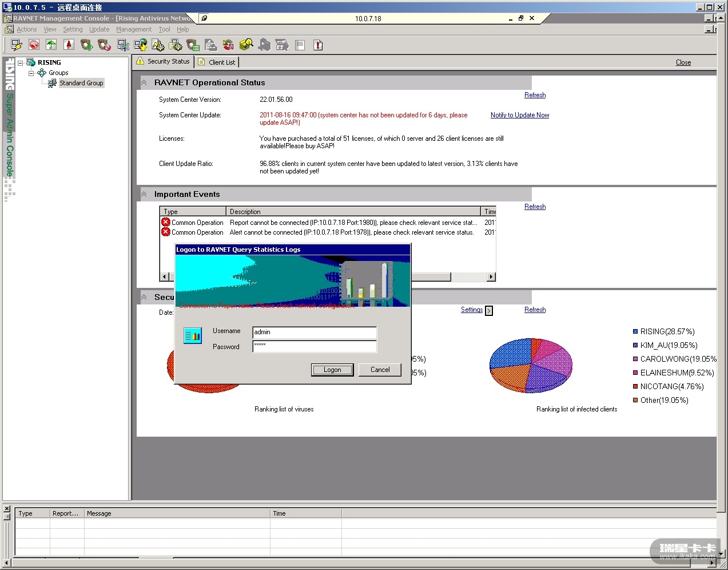Click the Username input field
This screenshot has height=570, width=728.
click(315, 332)
